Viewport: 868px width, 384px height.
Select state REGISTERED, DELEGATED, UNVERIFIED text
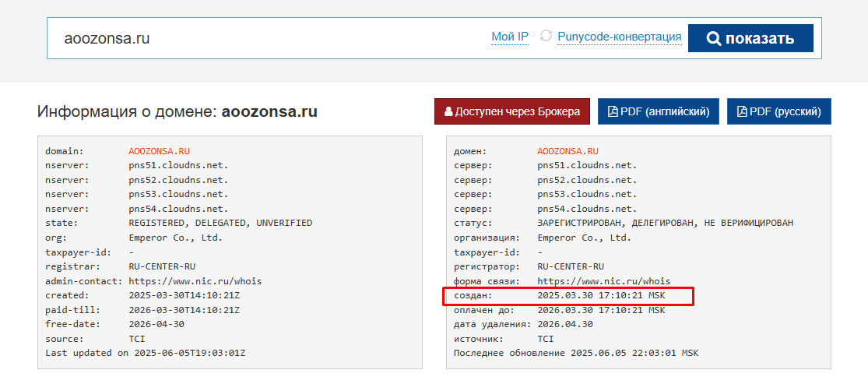(x=220, y=223)
